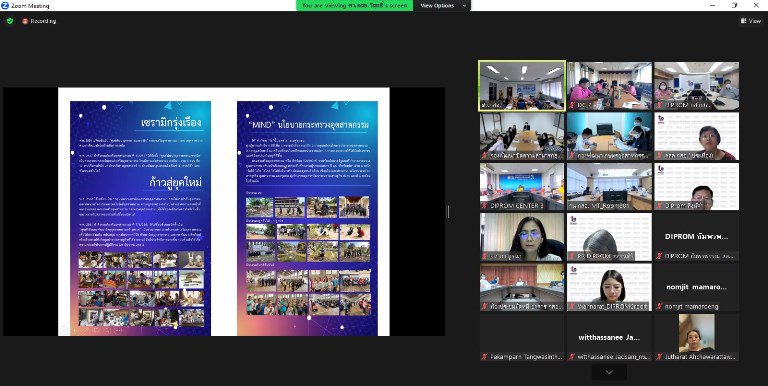Click the Zoom Meeting logo in title bar
Viewport: 768px width, 386px height.
click(5, 5)
